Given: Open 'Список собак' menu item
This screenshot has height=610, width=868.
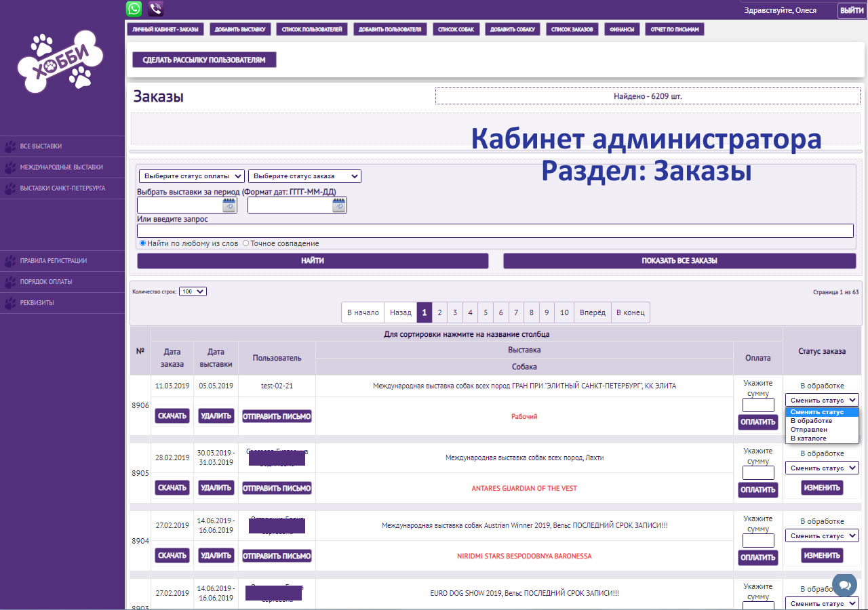Looking at the screenshot, I should tap(456, 29).
